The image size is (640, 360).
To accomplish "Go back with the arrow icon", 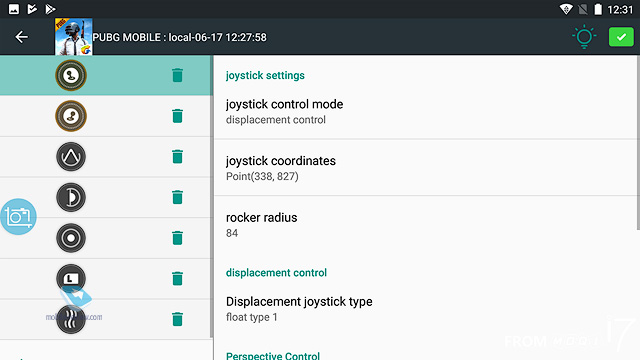I will (x=21, y=37).
